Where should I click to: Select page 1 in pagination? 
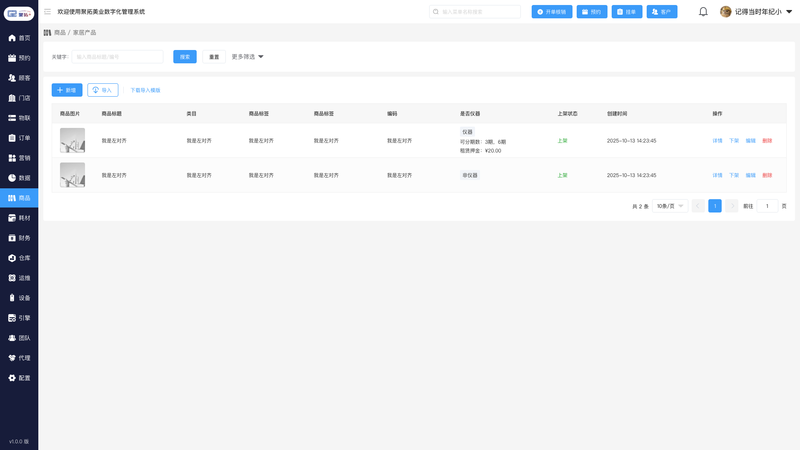[715, 206]
